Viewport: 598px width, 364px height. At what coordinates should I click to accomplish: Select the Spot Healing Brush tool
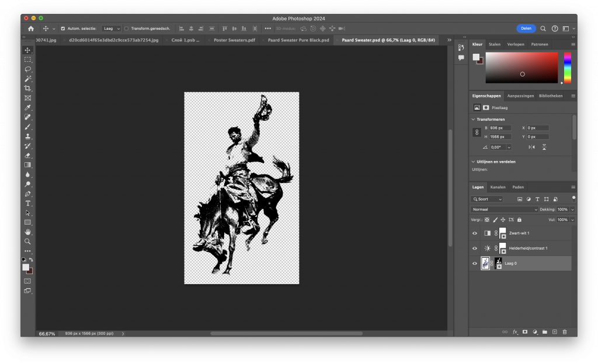28,117
